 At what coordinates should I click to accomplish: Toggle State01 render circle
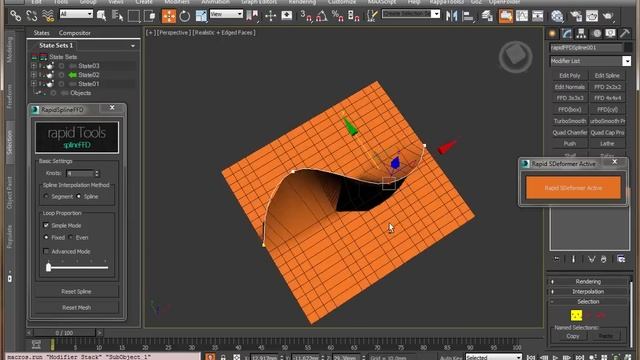pos(61,84)
